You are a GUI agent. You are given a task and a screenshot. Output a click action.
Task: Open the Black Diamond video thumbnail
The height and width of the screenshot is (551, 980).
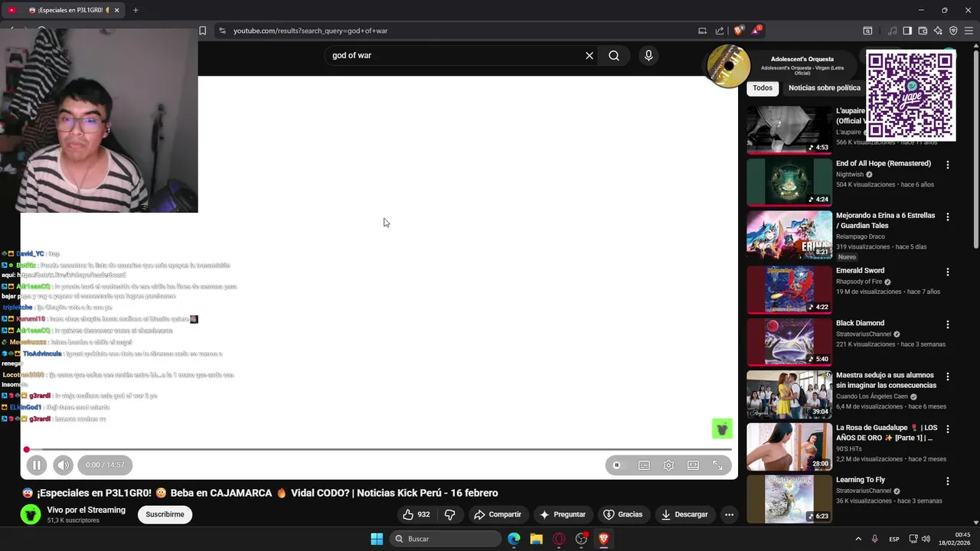click(x=789, y=341)
